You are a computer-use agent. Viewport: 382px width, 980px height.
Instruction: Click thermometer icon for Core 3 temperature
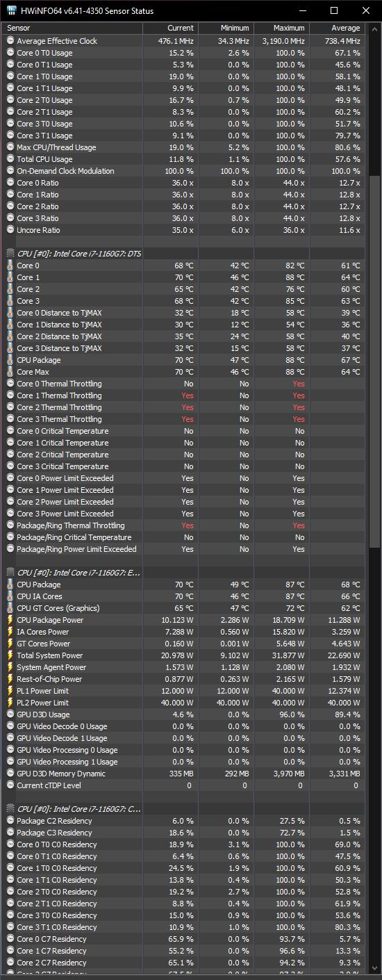10,301
